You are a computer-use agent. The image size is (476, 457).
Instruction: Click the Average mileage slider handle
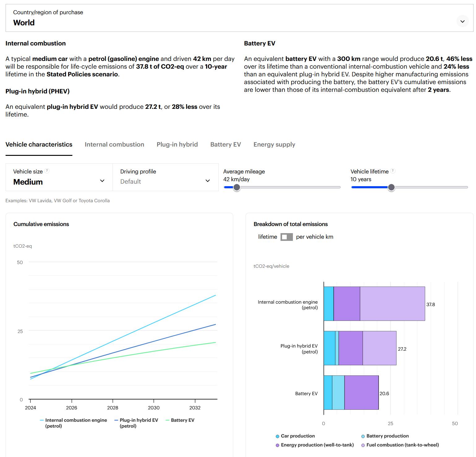coord(237,187)
